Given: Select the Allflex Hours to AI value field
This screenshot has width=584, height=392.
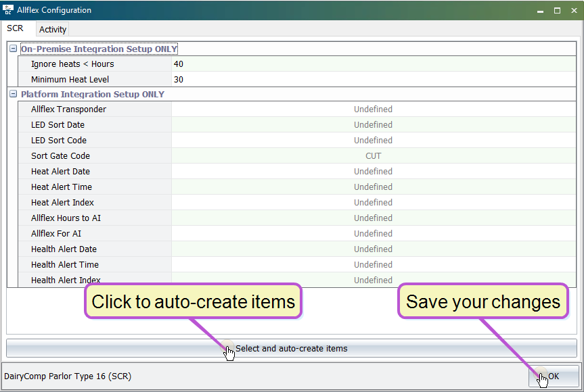Looking at the screenshot, I should pos(374,218).
